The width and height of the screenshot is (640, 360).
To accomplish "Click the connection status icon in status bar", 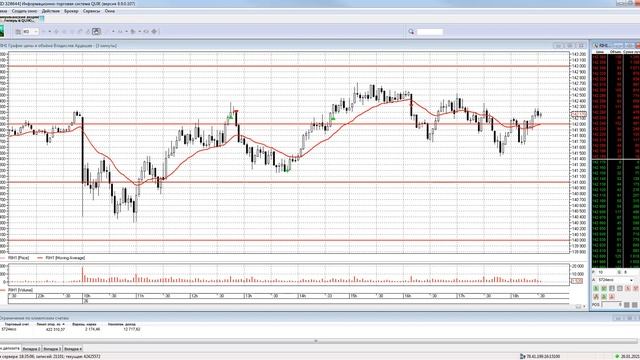I will tap(523, 356).
